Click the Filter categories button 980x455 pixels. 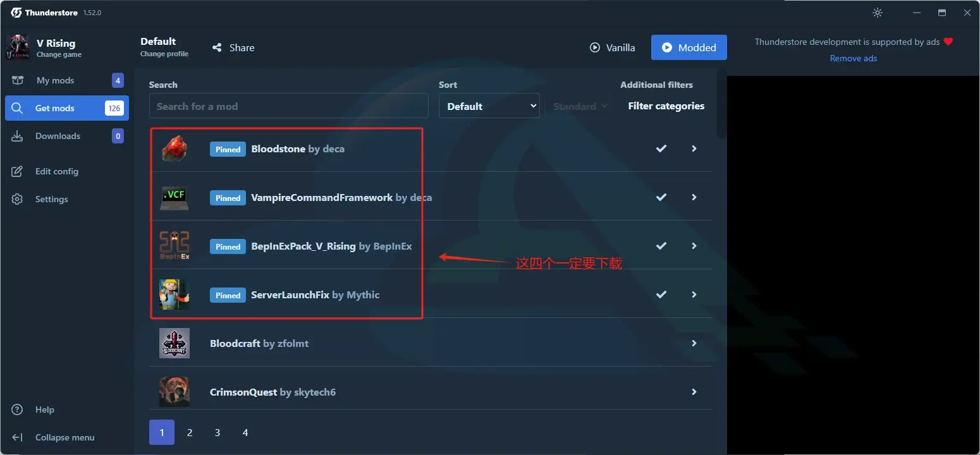(x=666, y=106)
